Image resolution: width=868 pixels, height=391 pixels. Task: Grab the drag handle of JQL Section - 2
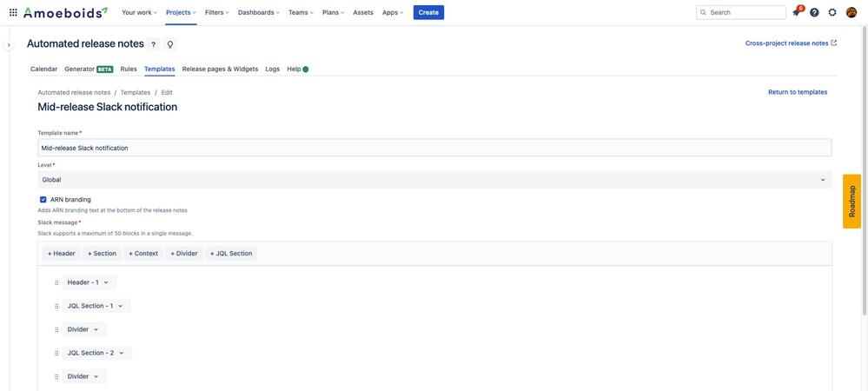56,354
